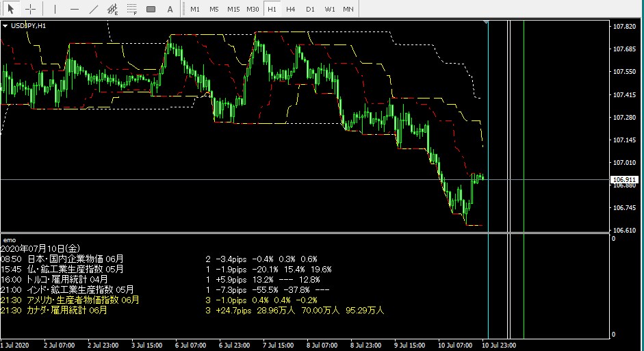Click the '10 Jul 23:00' time axis label
This screenshot has height=351, width=644.
click(499, 345)
